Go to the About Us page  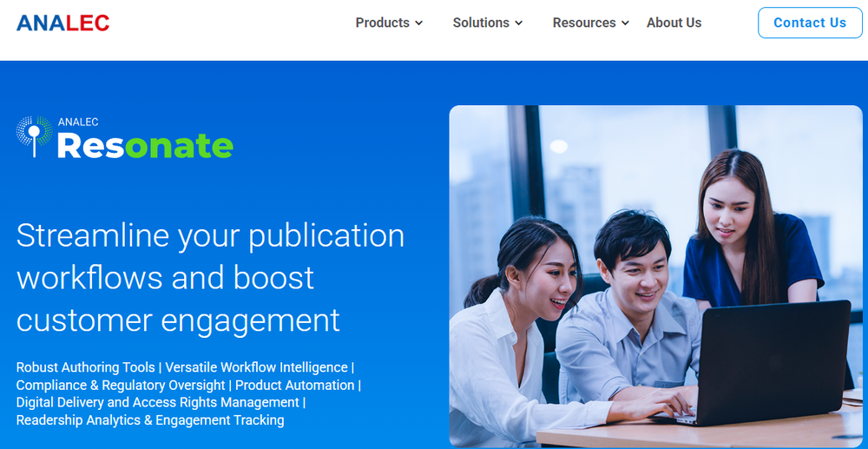[x=674, y=23]
